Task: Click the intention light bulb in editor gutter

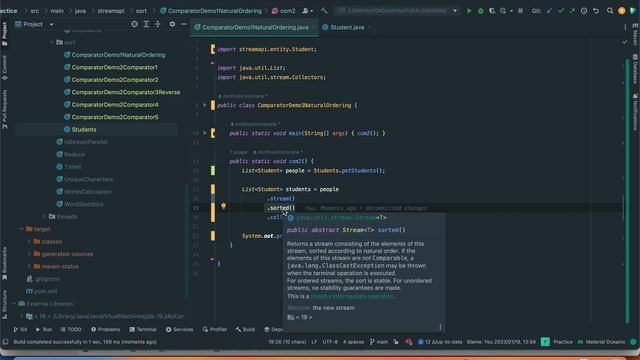Action: coord(223,207)
